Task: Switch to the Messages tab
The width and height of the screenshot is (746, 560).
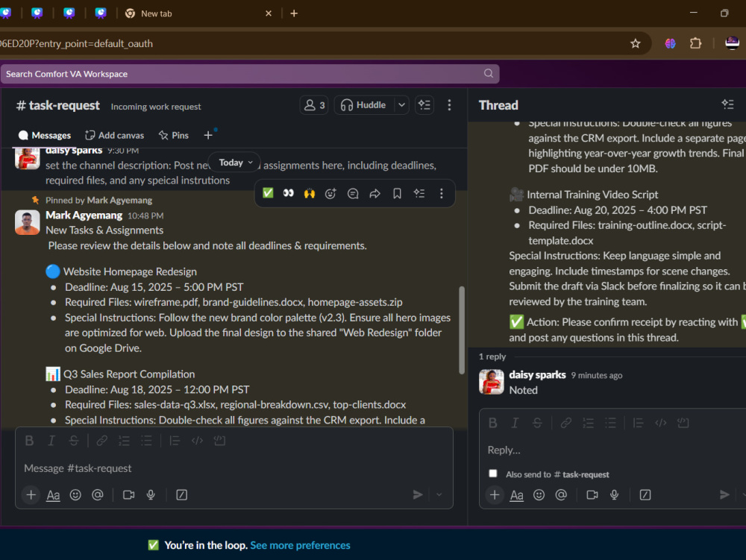Action: pos(44,136)
